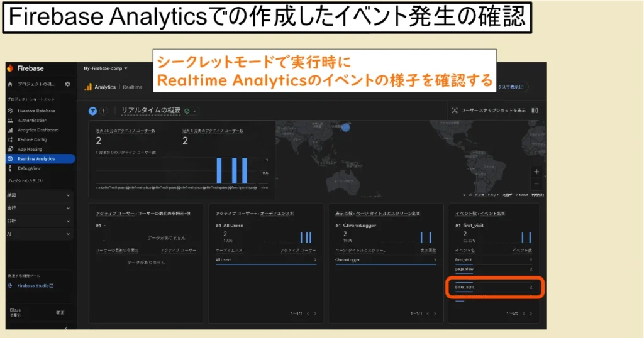Go to previous page in event count card

(x=524, y=313)
